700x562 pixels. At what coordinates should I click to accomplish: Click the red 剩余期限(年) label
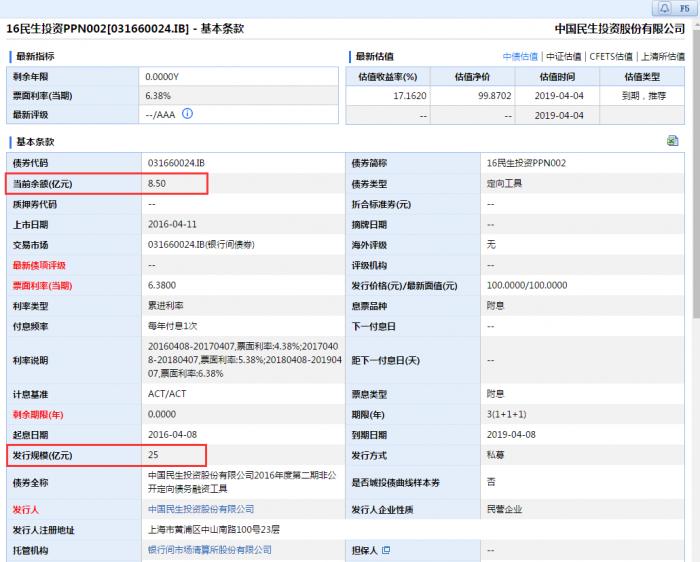click(x=39, y=414)
